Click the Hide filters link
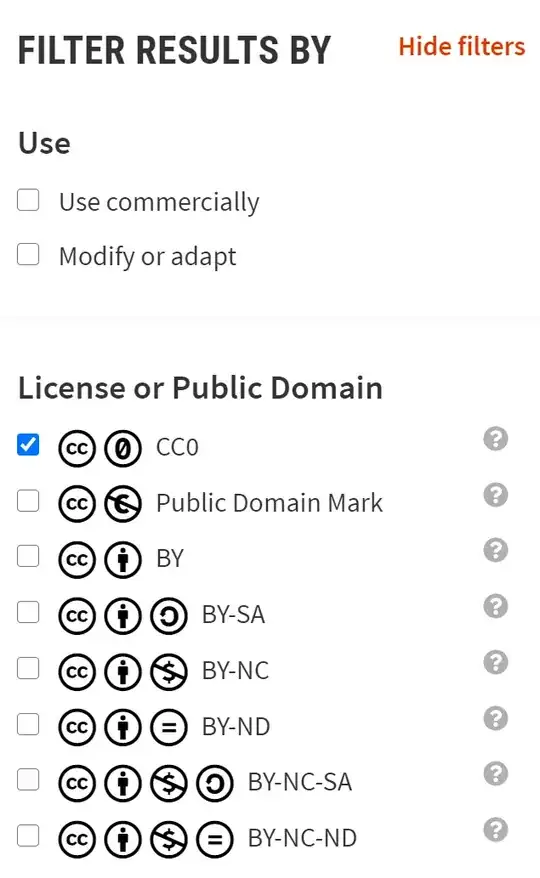 pyautogui.click(x=462, y=46)
